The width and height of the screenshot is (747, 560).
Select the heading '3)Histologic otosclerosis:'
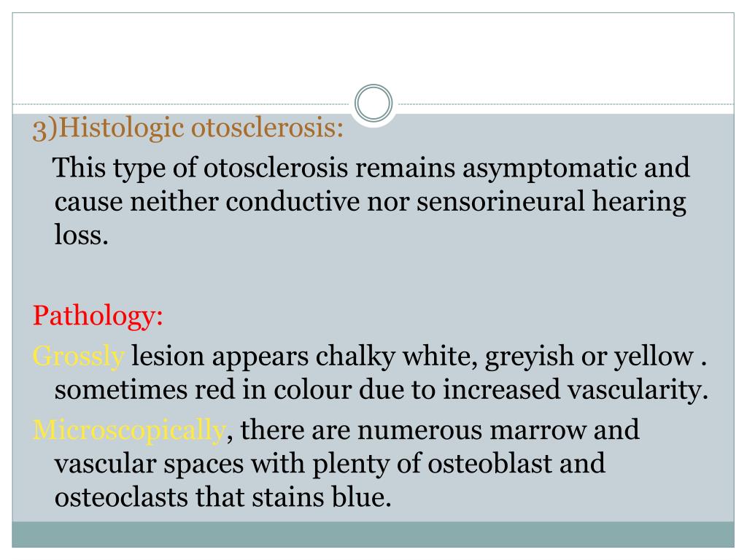pyautogui.click(x=187, y=128)
